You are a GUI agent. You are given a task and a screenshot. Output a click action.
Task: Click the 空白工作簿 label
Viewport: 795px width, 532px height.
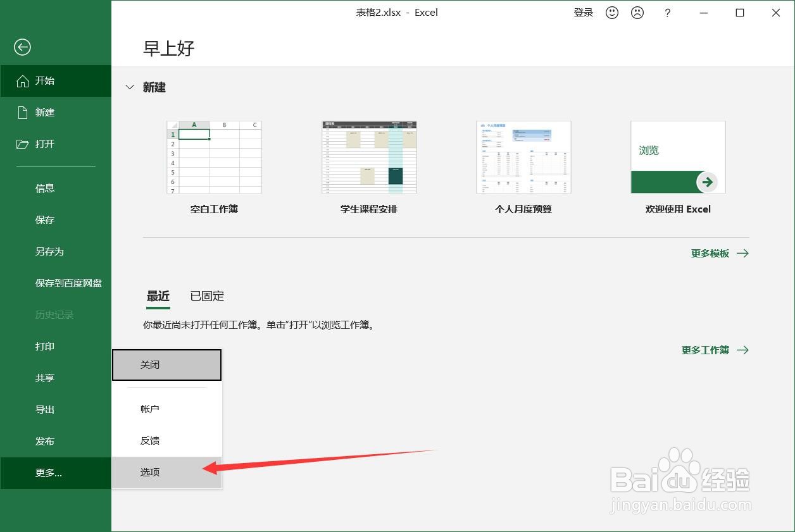click(214, 209)
